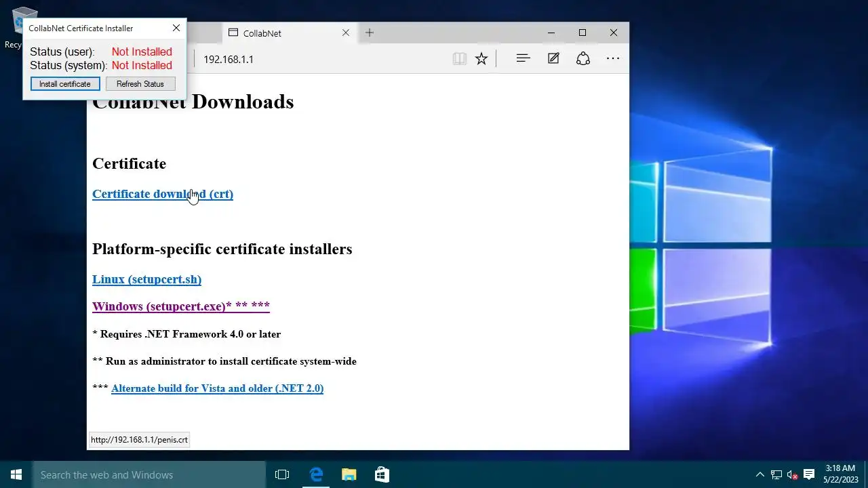
Task: Open Windows (setupcert.exe) link
Action: click(181, 306)
